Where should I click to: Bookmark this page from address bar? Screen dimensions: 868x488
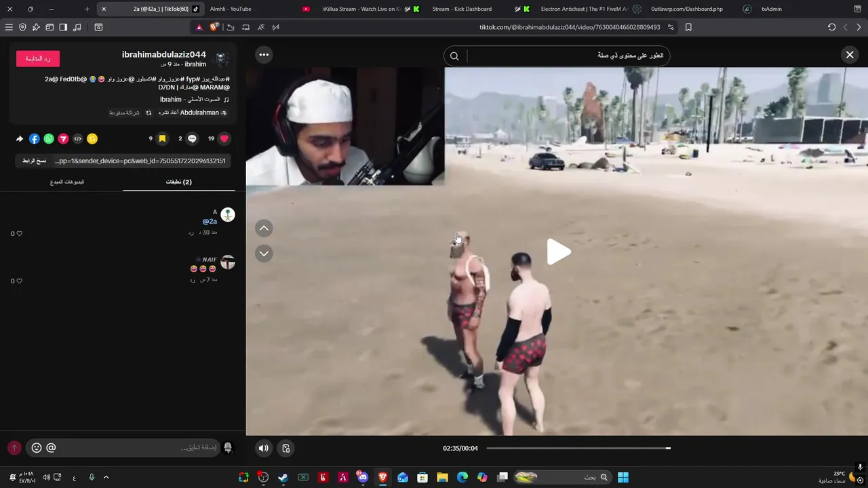point(688,27)
